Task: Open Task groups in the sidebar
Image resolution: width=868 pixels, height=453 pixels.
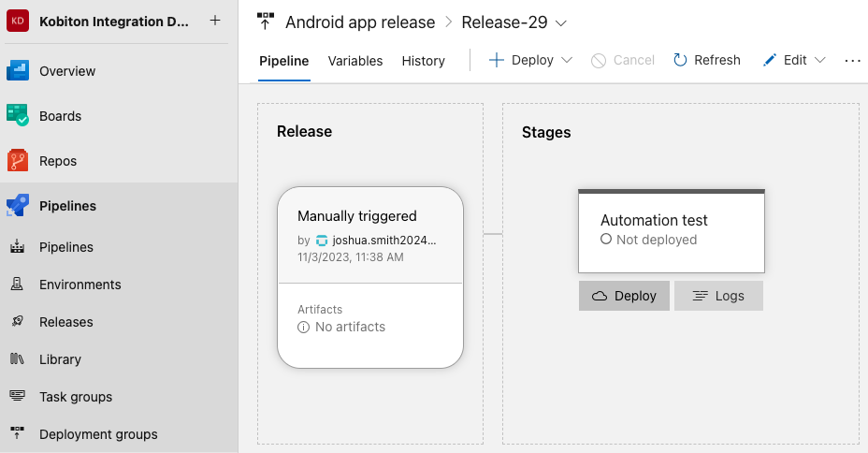Action: pyautogui.click(x=76, y=397)
